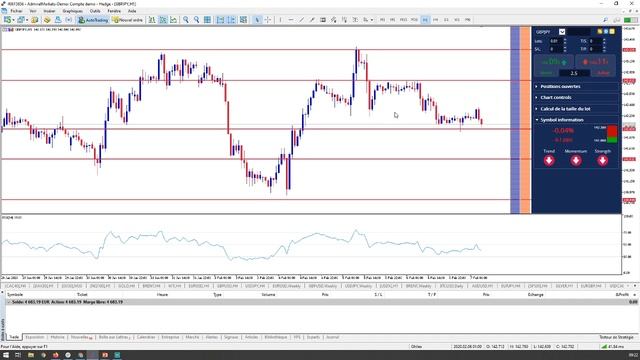The height and width of the screenshot is (360, 640).
Task: Select the H1 timeframe
Action: [425, 20]
